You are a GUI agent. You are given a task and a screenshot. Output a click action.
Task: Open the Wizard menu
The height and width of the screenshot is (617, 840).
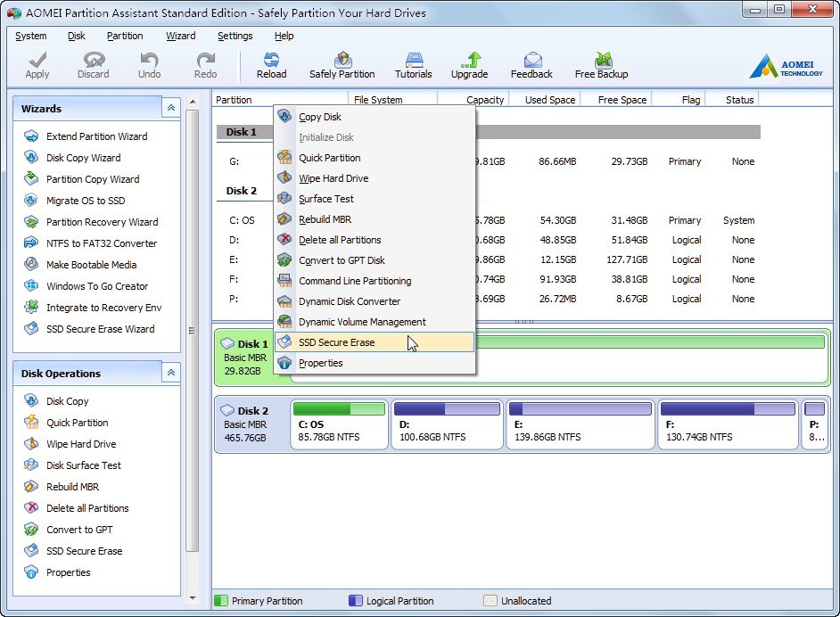coord(180,36)
